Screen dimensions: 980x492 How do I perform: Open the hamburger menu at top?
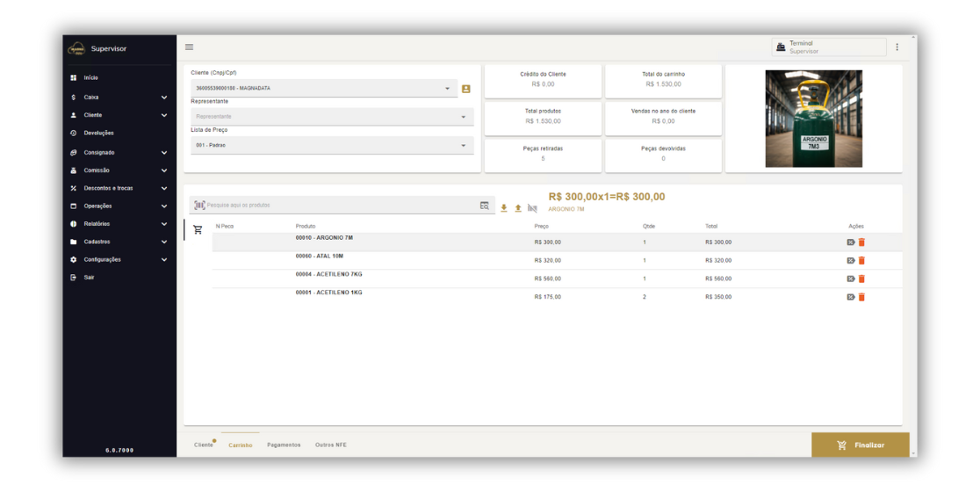point(189,47)
